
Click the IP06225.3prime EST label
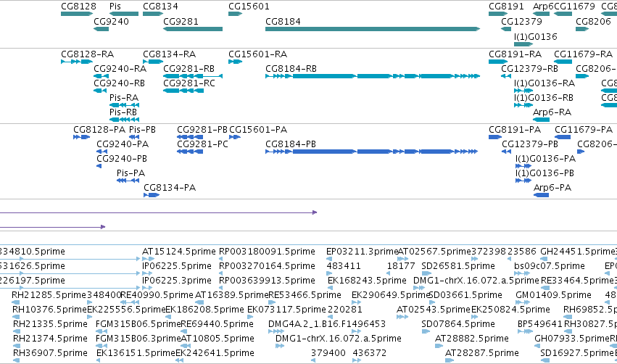point(177,281)
